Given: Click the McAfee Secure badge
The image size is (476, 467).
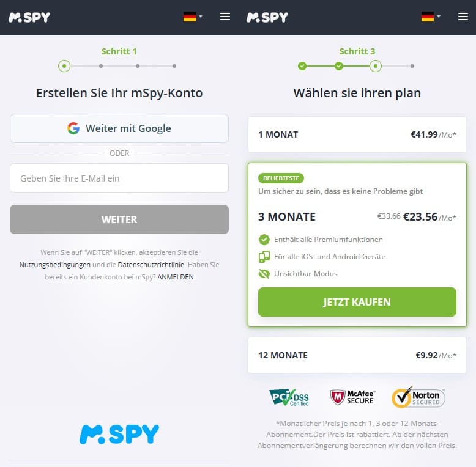Looking at the screenshot, I should 352,397.
